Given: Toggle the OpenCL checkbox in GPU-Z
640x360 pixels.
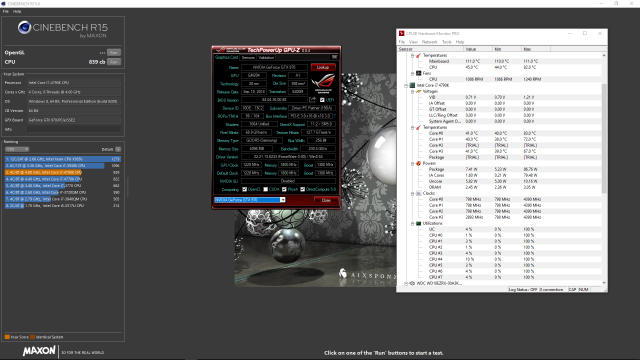Looking at the screenshot, I should (x=244, y=189).
